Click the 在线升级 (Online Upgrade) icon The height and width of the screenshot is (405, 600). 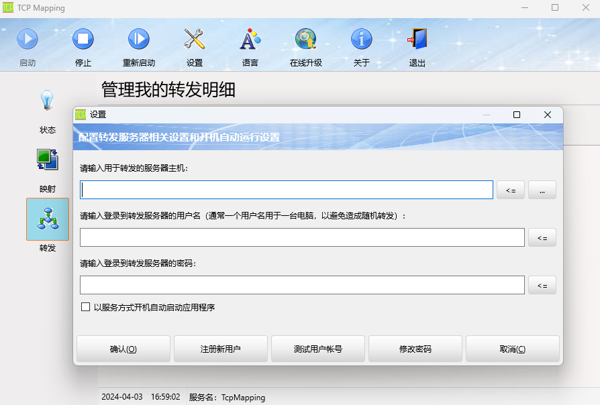pyautogui.click(x=306, y=40)
